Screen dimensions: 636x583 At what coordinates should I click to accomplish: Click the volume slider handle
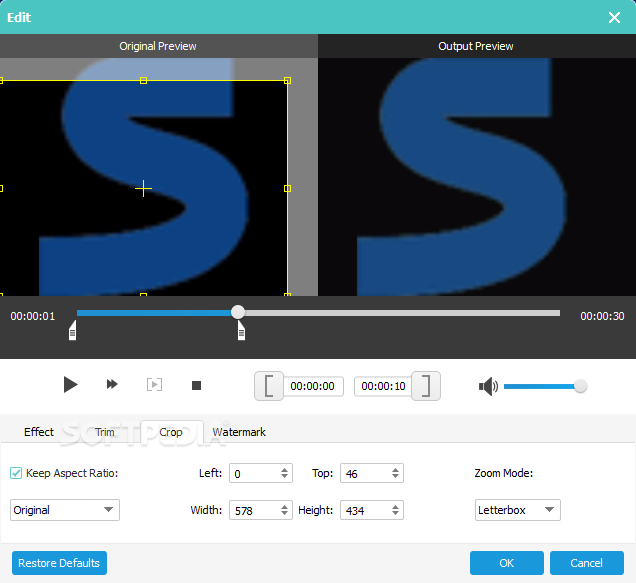pyautogui.click(x=580, y=386)
